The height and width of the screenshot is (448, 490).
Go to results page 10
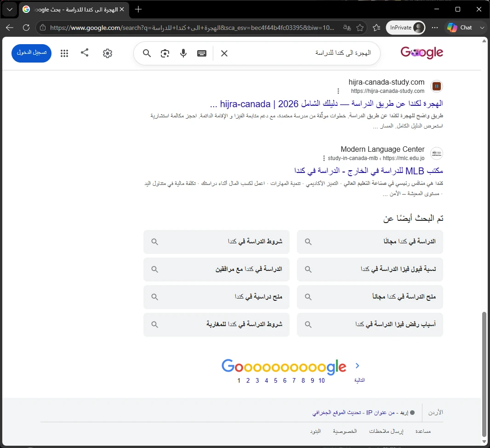coord(322,380)
